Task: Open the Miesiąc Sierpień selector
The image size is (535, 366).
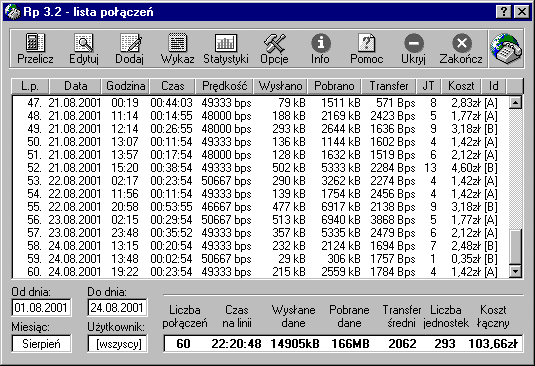Action: tap(41, 344)
